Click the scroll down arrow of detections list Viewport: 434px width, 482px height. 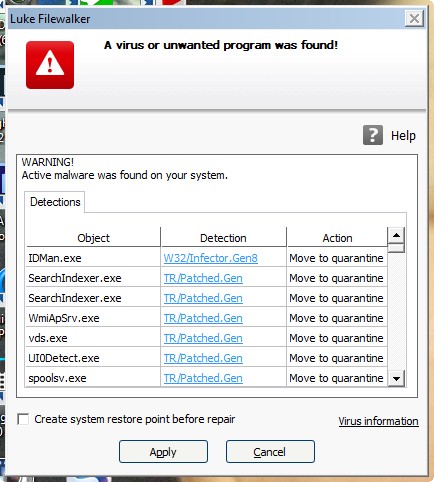[396, 378]
